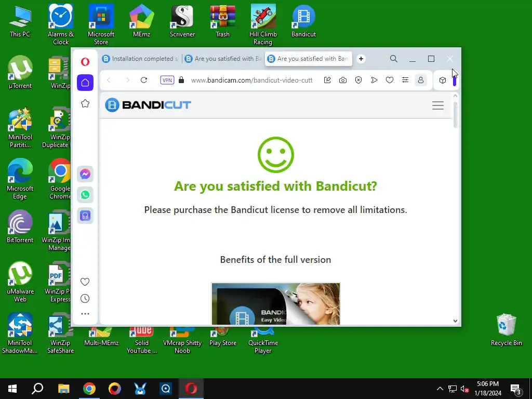
Task: Open History clock in Opera sidebar
Action: tap(85, 299)
